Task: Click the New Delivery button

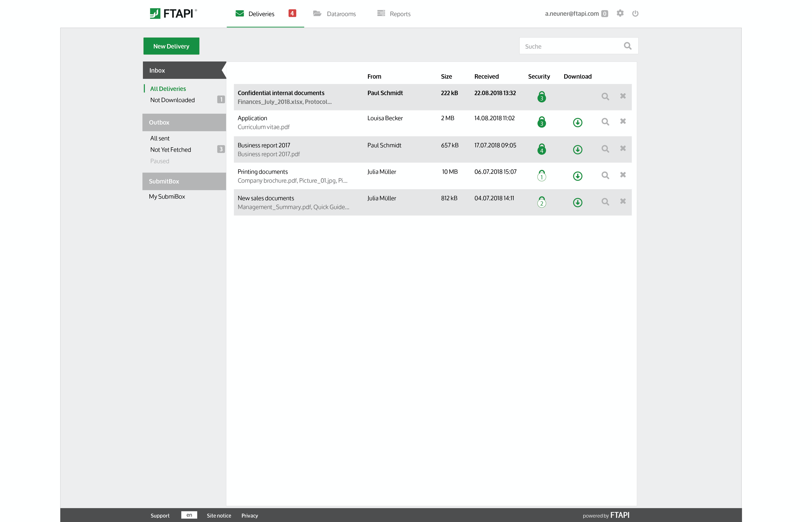Action: [x=171, y=46]
